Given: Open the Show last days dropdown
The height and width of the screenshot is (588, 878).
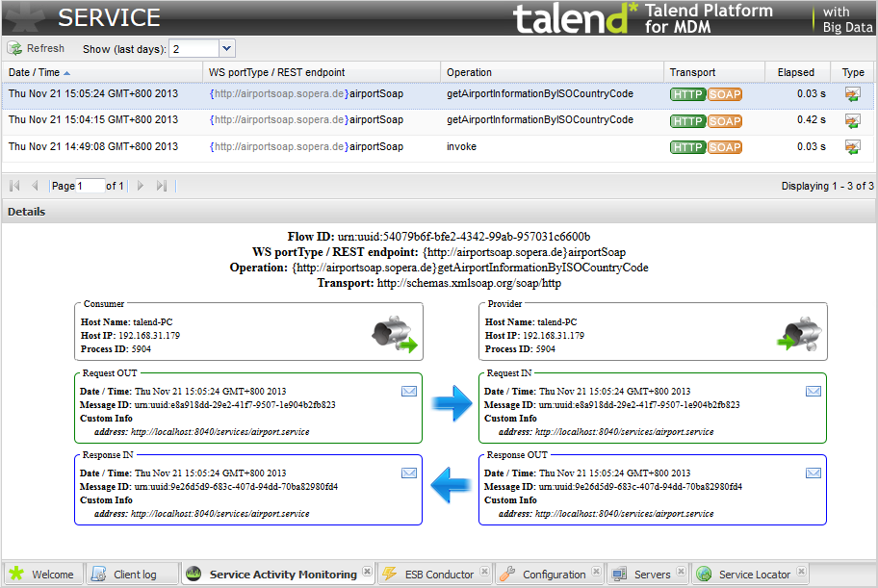Looking at the screenshot, I should point(226,49).
